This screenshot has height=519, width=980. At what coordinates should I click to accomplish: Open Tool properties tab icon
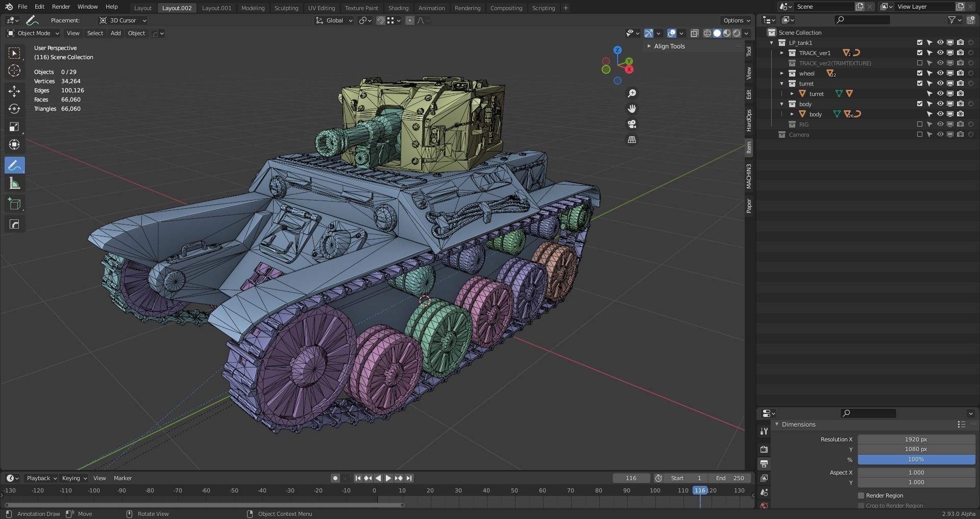(x=764, y=431)
